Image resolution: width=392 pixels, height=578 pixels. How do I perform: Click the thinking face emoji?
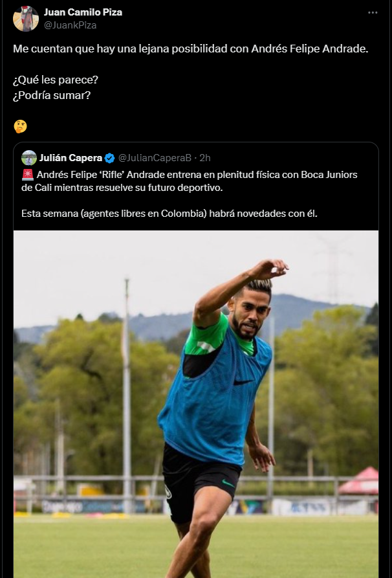pos(20,126)
